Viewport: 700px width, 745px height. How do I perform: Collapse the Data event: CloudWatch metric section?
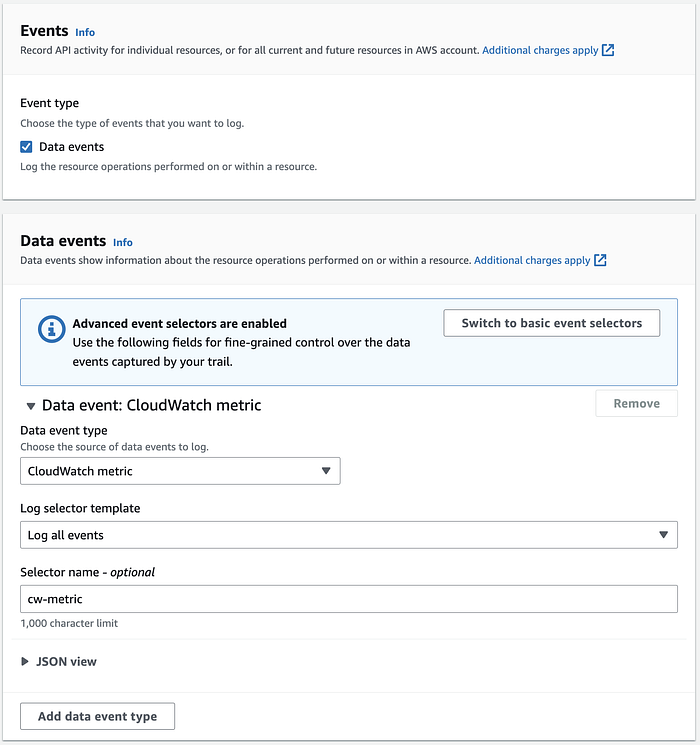29,406
